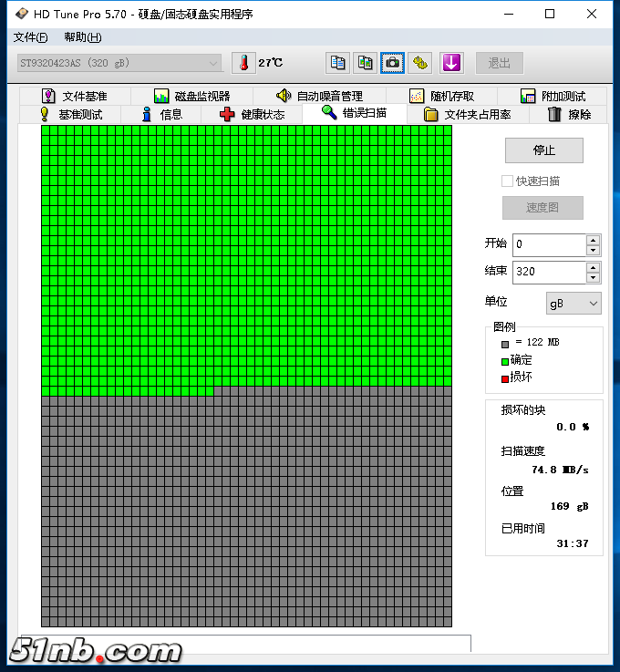Open the 帮助(H) menu

click(x=82, y=37)
